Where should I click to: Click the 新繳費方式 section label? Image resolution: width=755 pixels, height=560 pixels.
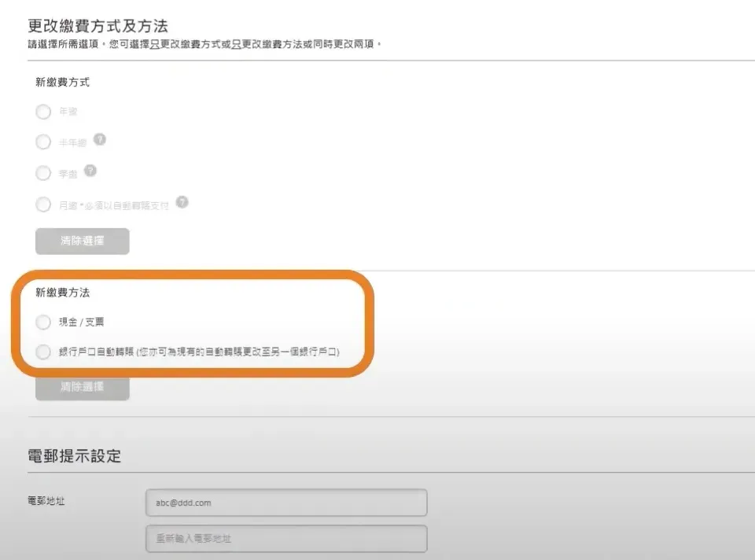[x=63, y=83]
